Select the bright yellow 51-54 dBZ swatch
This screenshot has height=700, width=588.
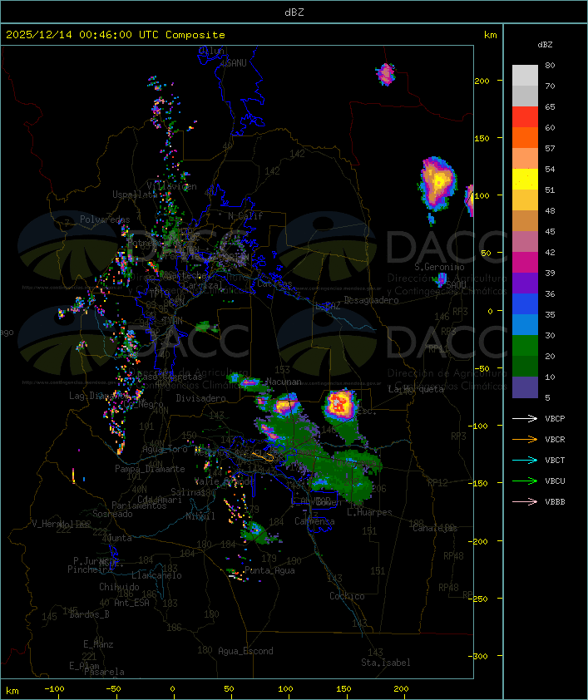tap(525, 180)
